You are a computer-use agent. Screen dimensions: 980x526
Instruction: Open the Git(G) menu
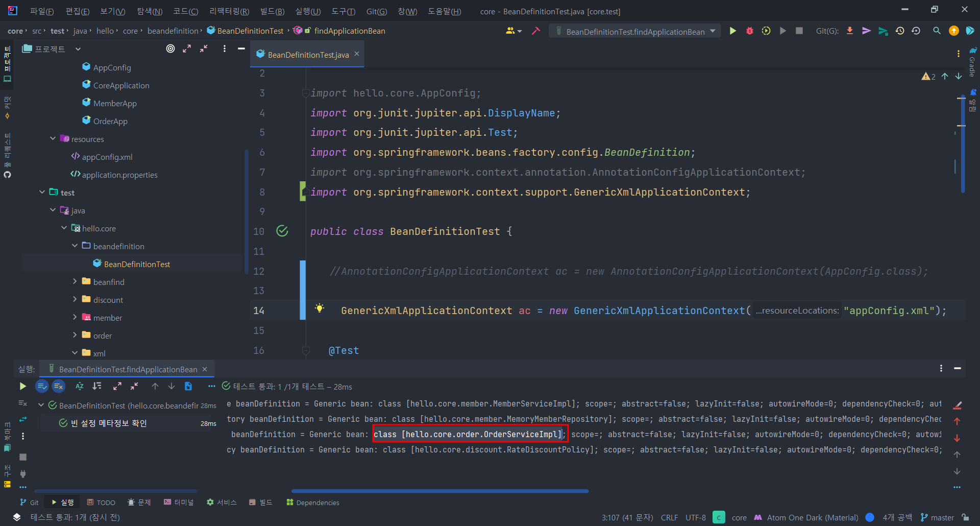(377, 11)
